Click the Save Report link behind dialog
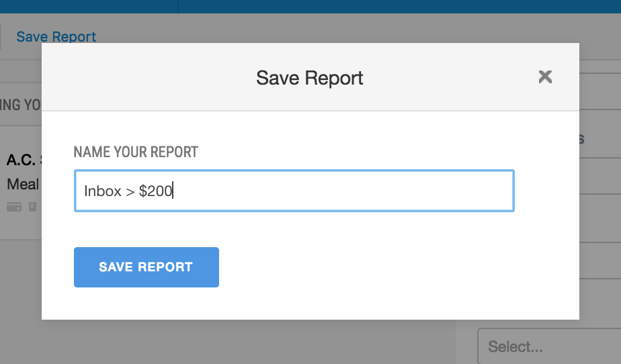This screenshot has height=364, width=621. coord(56,36)
